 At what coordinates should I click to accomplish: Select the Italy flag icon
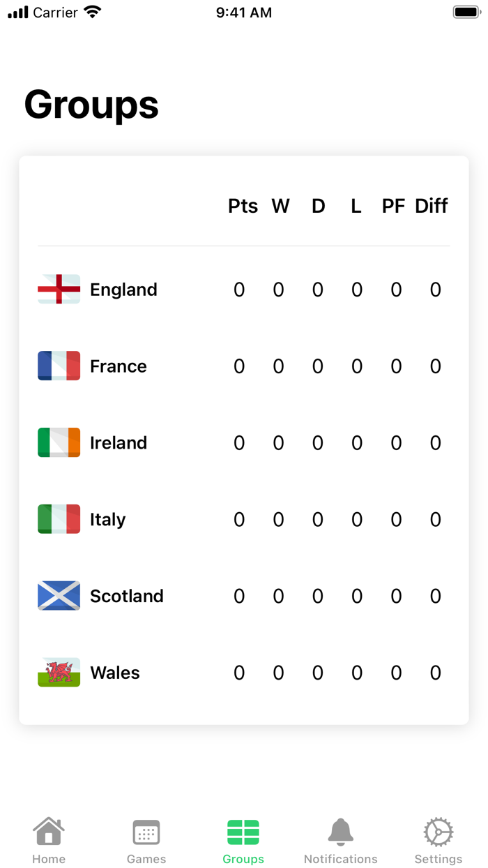click(x=59, y=519)
